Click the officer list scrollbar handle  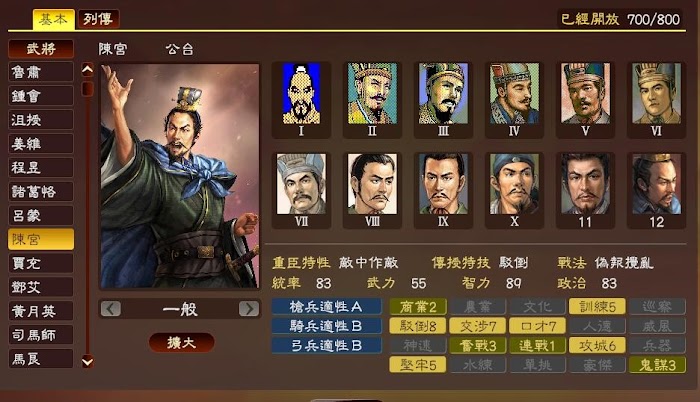pos(88,88)
